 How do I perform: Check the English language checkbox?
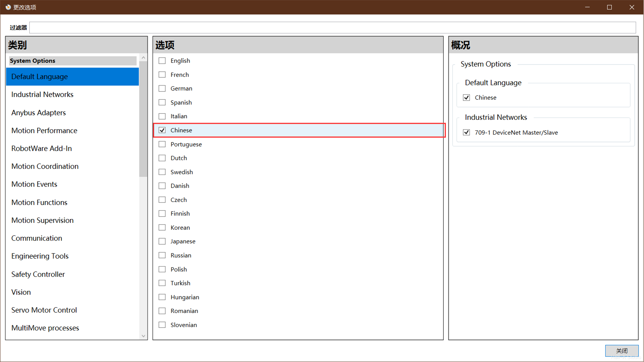pyautogui.click(x=162, y=61)
